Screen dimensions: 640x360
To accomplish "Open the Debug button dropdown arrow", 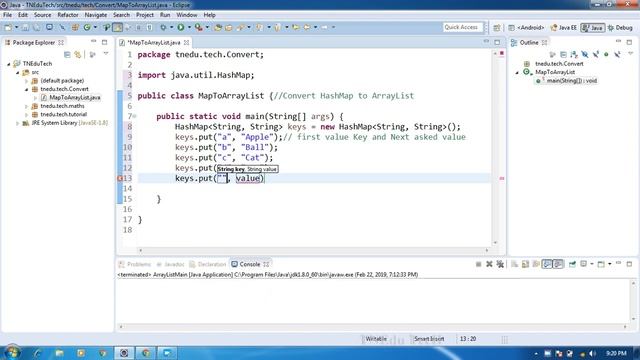I will click(x=171, y=27).
